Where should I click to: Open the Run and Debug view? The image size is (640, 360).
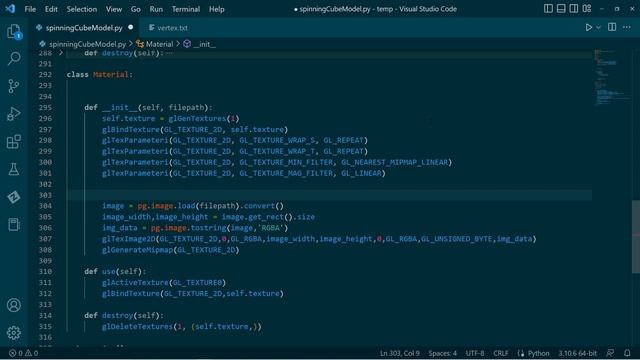coord(13,114)
